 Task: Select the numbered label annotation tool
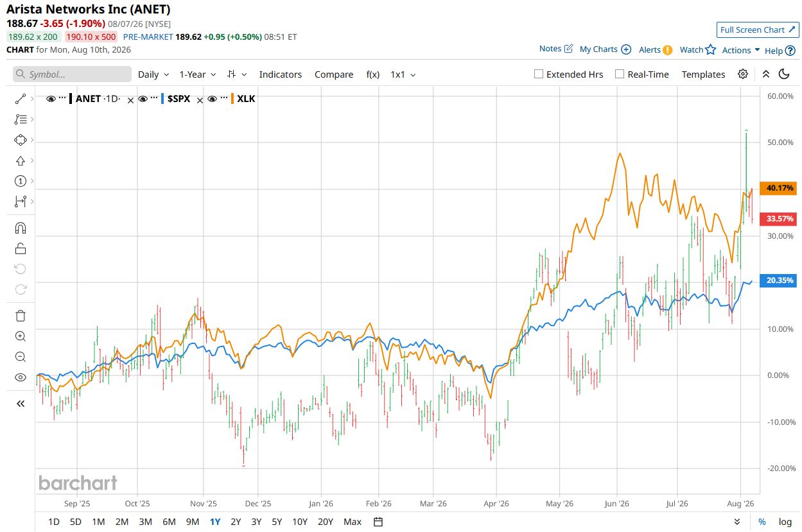point(20,181)
